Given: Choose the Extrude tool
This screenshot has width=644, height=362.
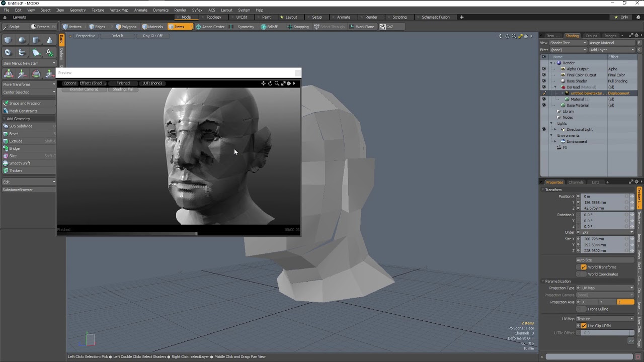Looking at the screenshot, I should (29, 141).
